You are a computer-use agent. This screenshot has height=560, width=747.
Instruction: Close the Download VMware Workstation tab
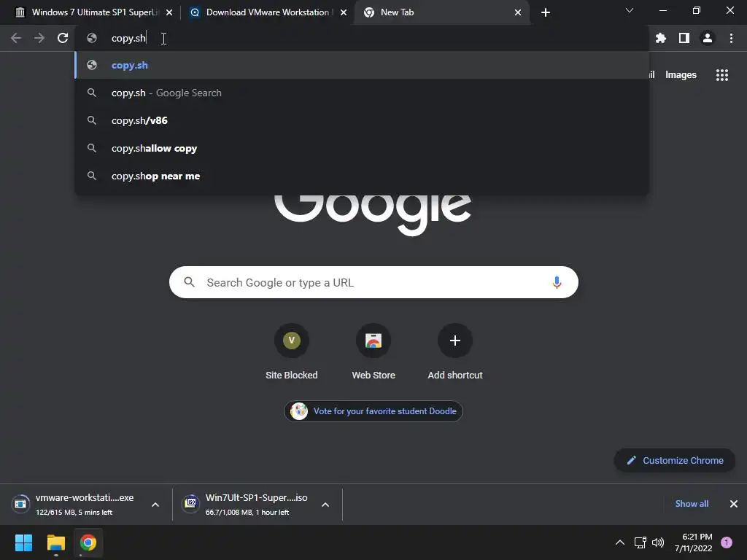click(x=344, y=12)
